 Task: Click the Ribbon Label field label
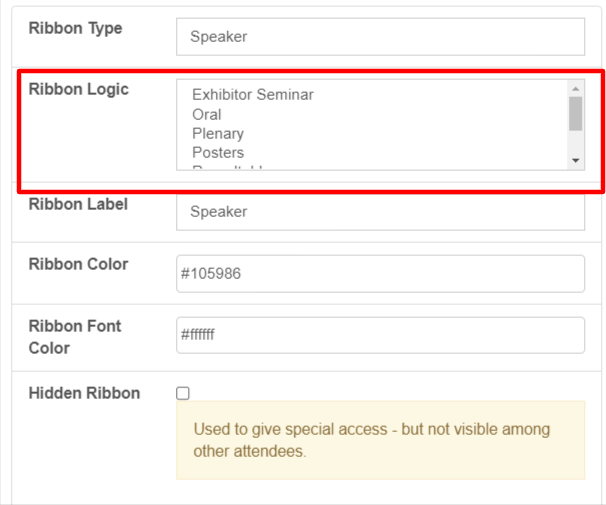[x=78, y=204]
